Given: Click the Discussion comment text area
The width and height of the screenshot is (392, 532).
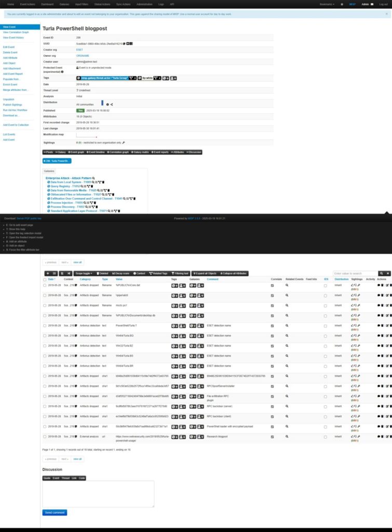Looking at the screenshot, I should 98,494.
